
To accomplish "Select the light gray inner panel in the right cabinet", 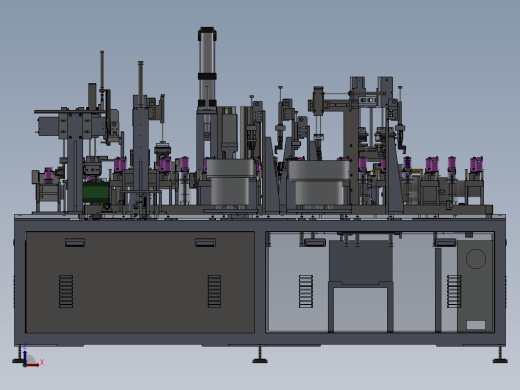I will (360, 310).
